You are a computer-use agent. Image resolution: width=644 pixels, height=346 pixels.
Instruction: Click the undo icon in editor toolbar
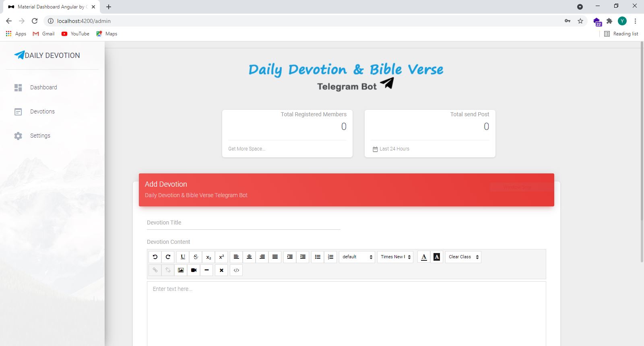155,257
